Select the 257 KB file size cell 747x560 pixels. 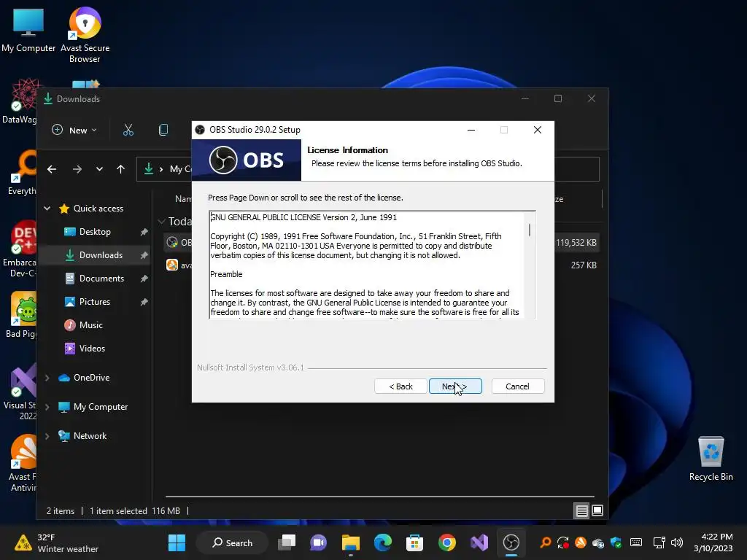pyautogui.click(x=584, y=265)
